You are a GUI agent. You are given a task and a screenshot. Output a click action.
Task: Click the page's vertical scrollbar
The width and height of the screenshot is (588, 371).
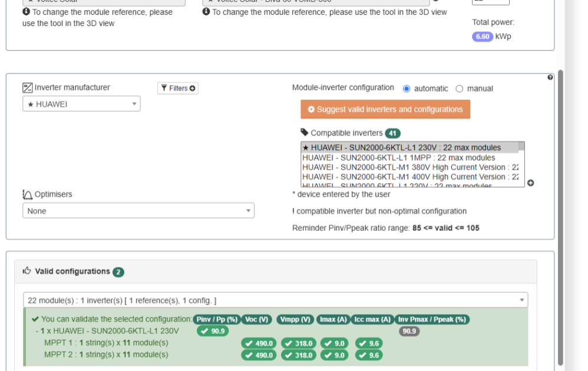561,217
